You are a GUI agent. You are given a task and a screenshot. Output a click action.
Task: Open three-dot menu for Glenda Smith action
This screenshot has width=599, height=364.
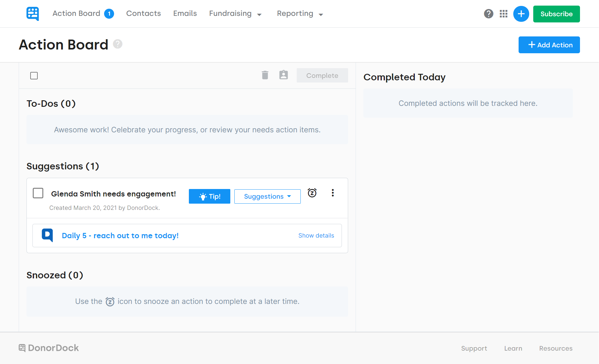333,193
